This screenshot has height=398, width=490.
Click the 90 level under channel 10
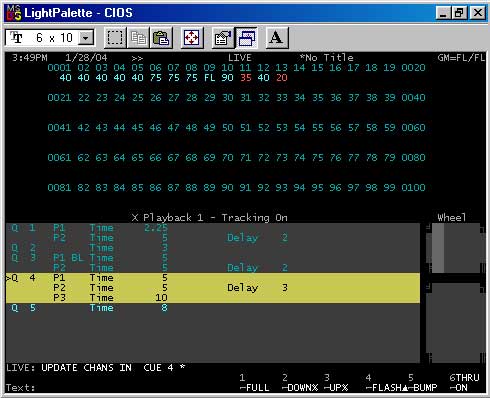click(x=228, y=78)
